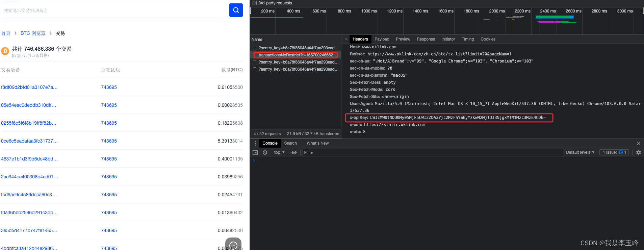Click the x-cdn header line
Screen dimensions: 644x250
pos(387,125)
